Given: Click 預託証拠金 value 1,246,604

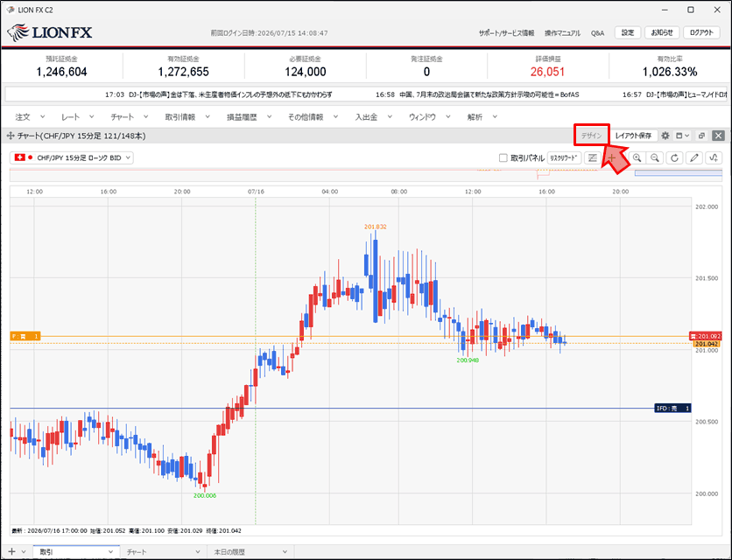Looking at the screenshot, I should pyautogui.click(x=61, y=72).
